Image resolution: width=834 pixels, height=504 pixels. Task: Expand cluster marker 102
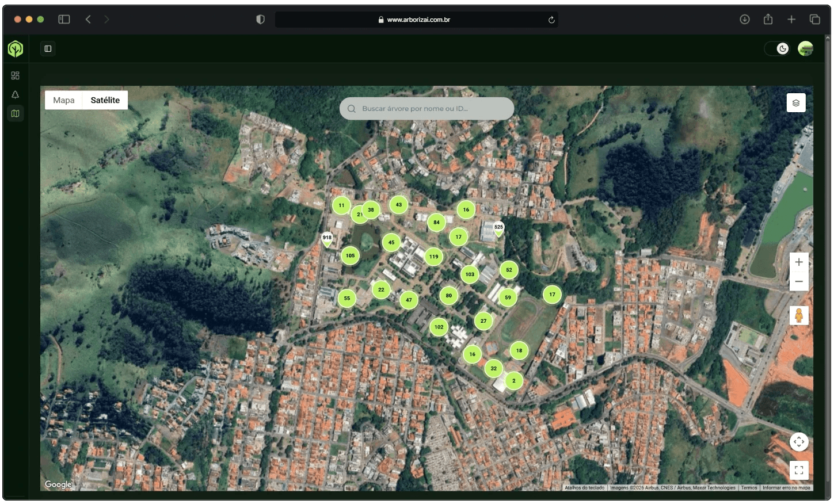pyautogui.click(x=439, y=327)
